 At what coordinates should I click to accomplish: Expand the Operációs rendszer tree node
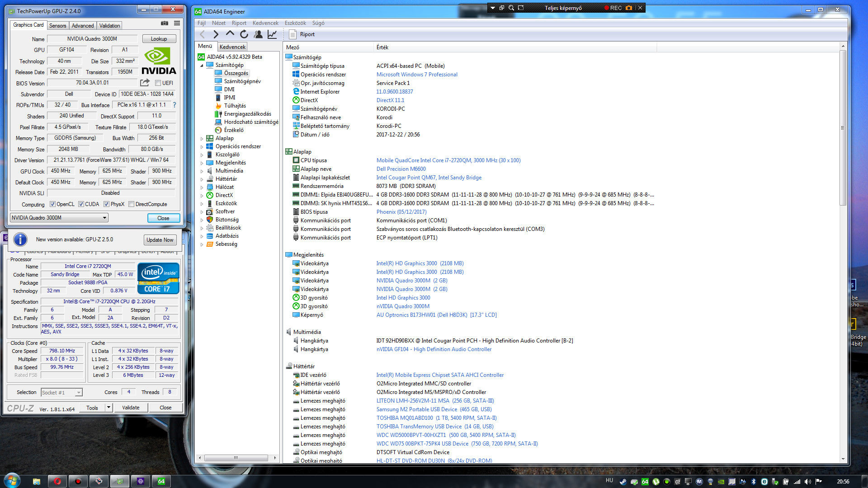pyautogui.click(x=202, y=147)
